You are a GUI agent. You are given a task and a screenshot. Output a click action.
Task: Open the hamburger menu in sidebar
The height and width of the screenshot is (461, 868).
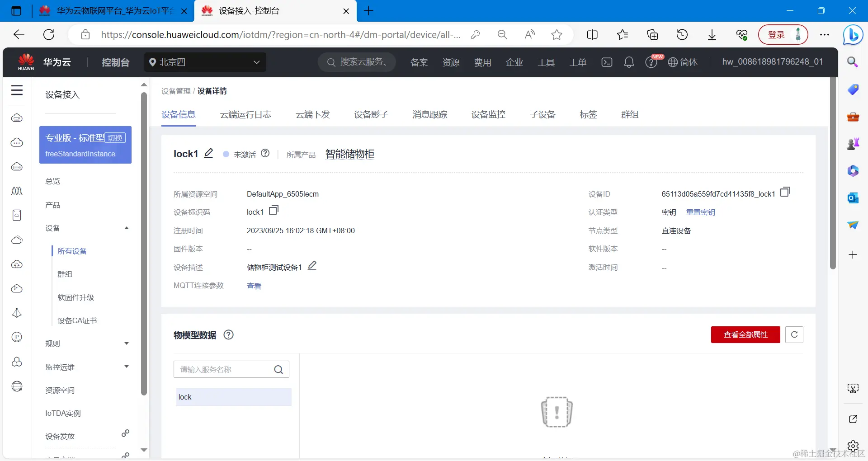[17, 90]
